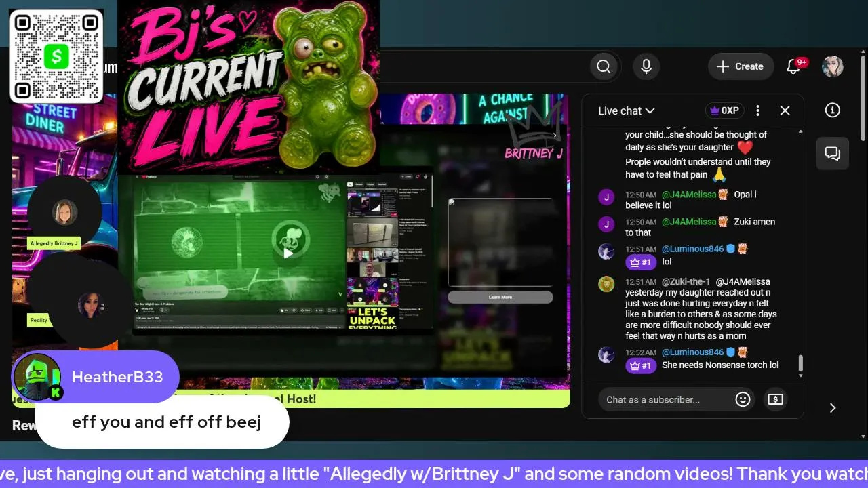Play the embedded green bee video
Viewport: 868px width, 488px height.
click(288, 253)
